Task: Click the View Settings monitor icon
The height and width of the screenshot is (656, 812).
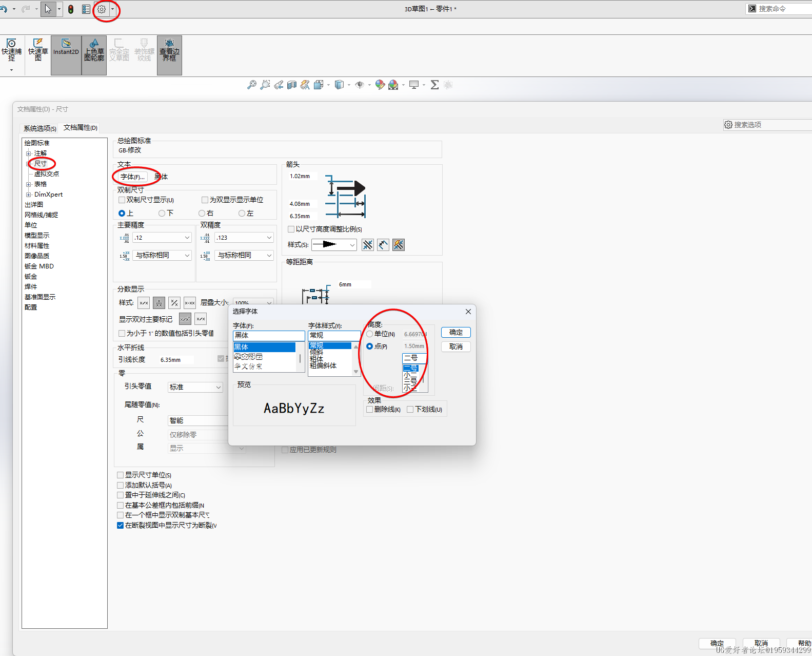Action: pyautogui.click(x=414, y=85)
